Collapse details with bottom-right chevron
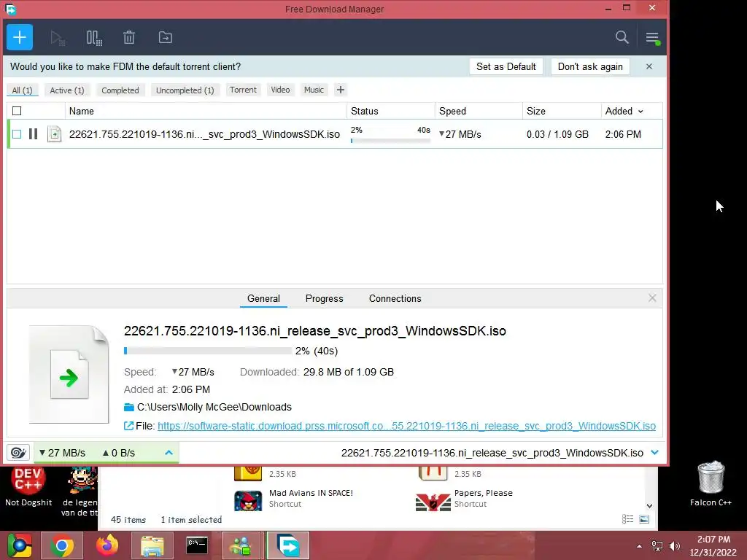The image size is (747, 560). (654, 452)
